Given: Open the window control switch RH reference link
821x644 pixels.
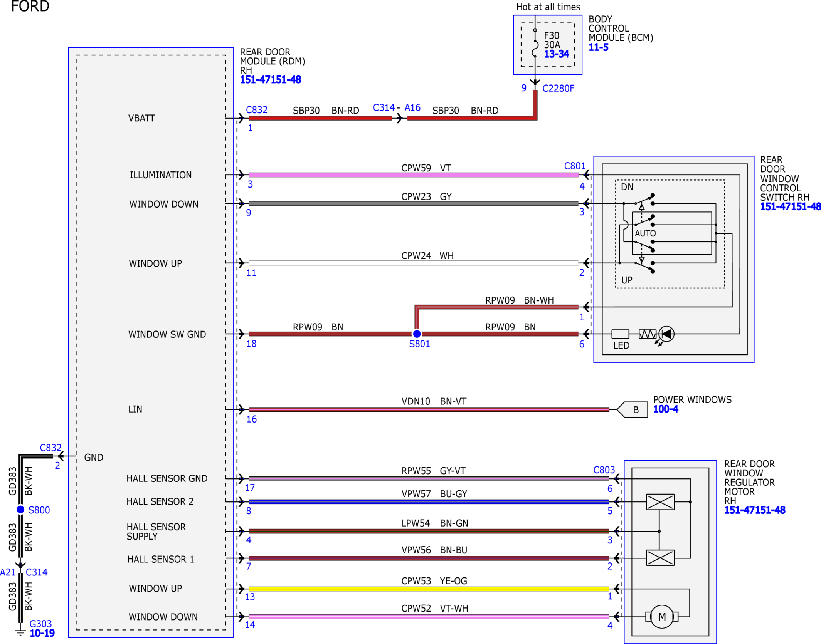Looking at the screenshot, I should click(x=790, y=207).
